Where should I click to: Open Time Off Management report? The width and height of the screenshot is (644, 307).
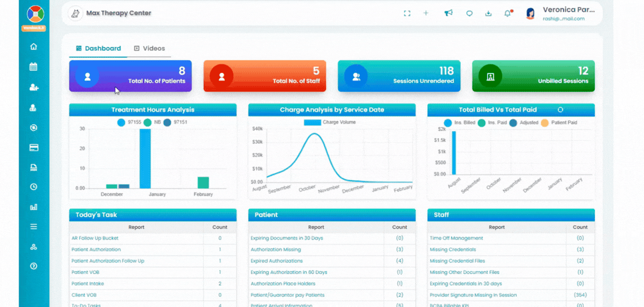click(x=456, y=238)
